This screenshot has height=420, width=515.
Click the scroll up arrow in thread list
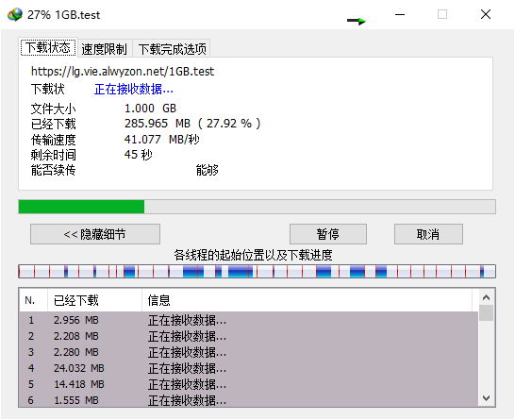pyautogui.click(x=486, y=297)
